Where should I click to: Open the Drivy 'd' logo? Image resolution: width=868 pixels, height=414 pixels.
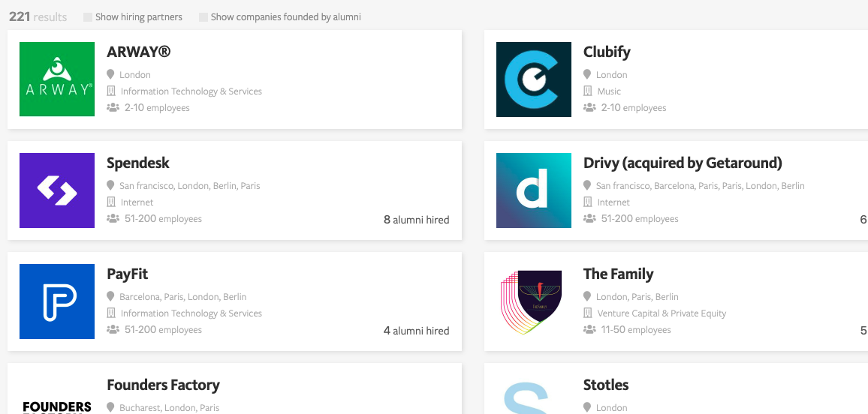click(x=534, y=190)
